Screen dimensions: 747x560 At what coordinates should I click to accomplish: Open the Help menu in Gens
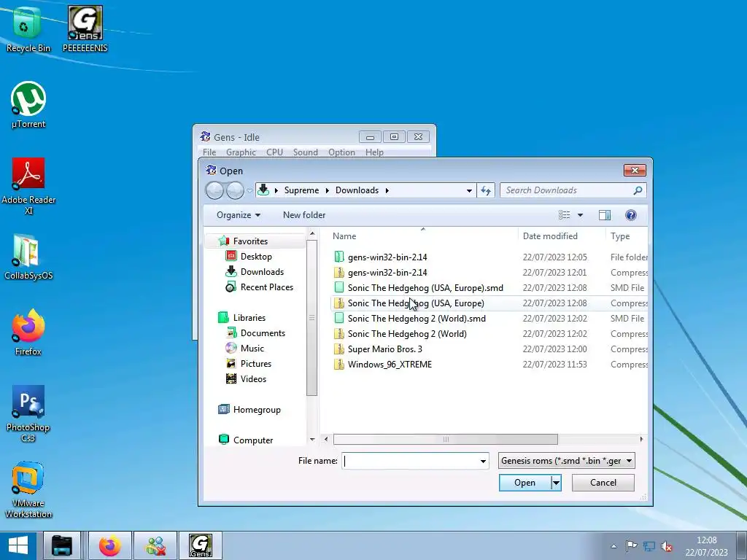pyautogui.click(x=374, y=152)
